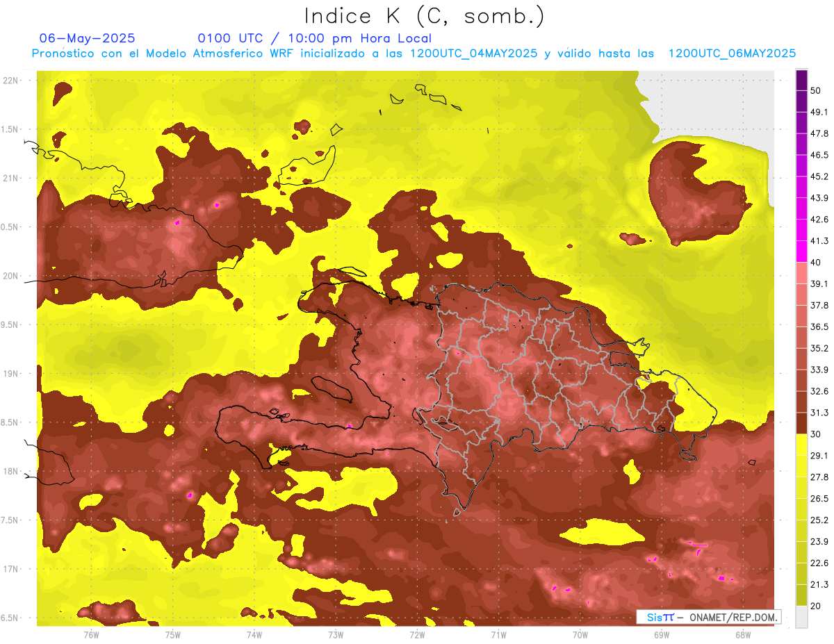This screenshot has height=644, width=834.
Task: Click the colorbar value "27.8"
Action: coord(819,477)
